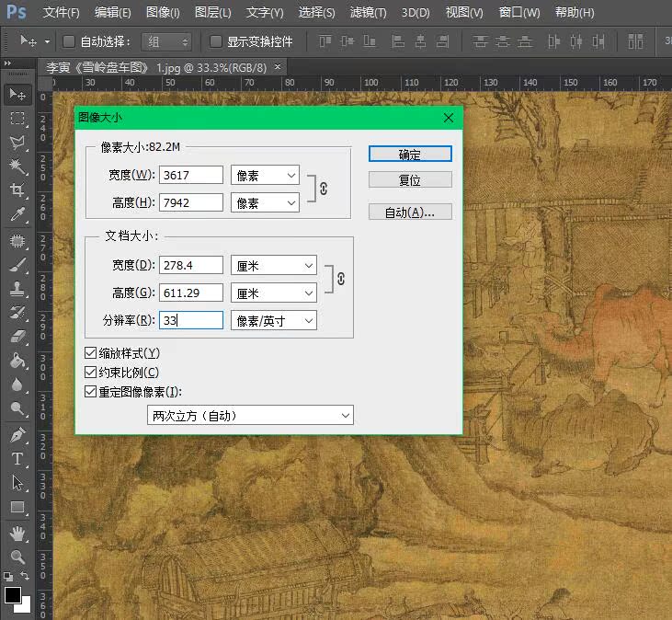This screenshot has height=620, width=672.
Task: Choose the Horizontal Type tool
Action: [x=17, y=458]
